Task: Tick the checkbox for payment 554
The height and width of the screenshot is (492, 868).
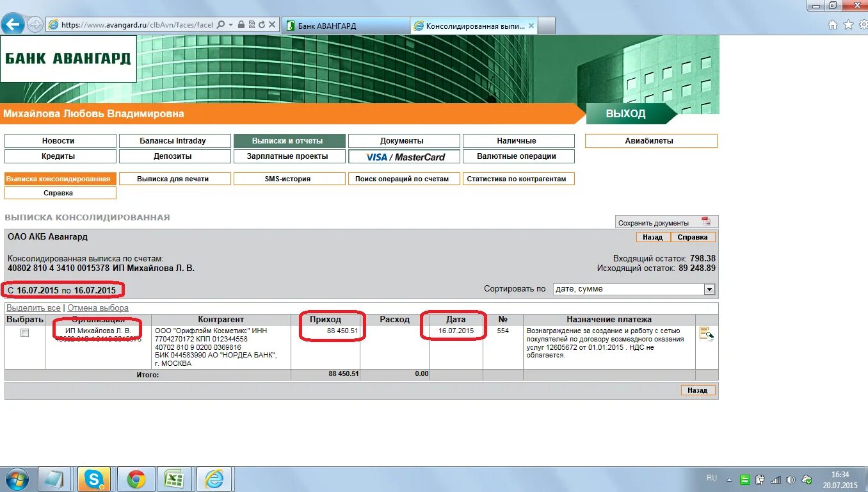Action: point(24,332)
